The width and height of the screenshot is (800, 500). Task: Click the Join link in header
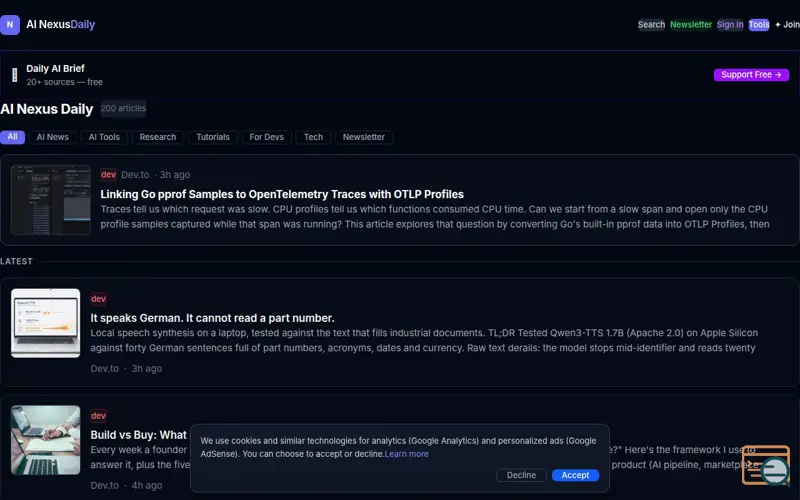[787, 24]
